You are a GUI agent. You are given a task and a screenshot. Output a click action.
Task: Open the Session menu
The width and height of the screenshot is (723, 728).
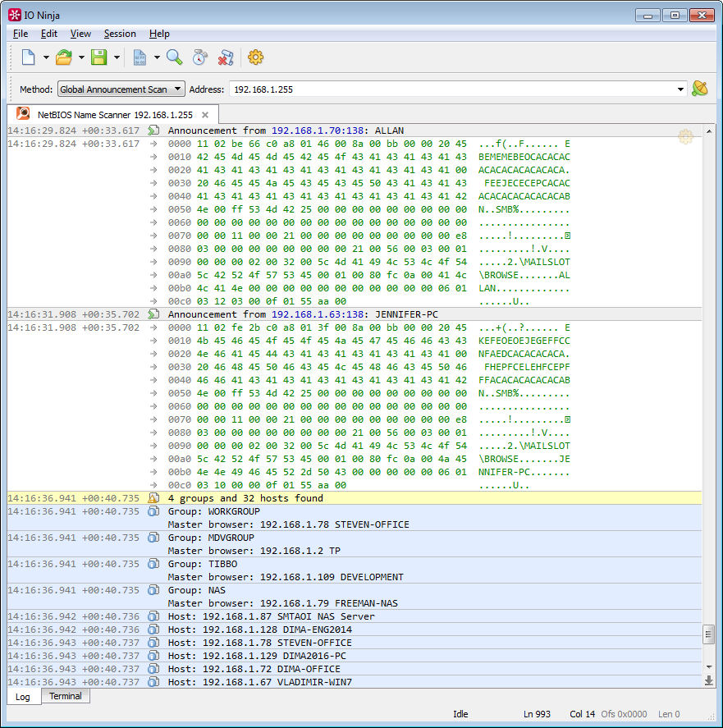(x=120, y=34)
